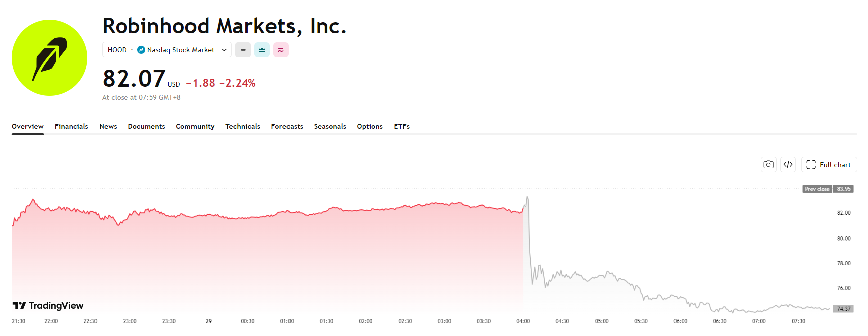
Task: Toggle the post-market session indicator
Action: 281,50
